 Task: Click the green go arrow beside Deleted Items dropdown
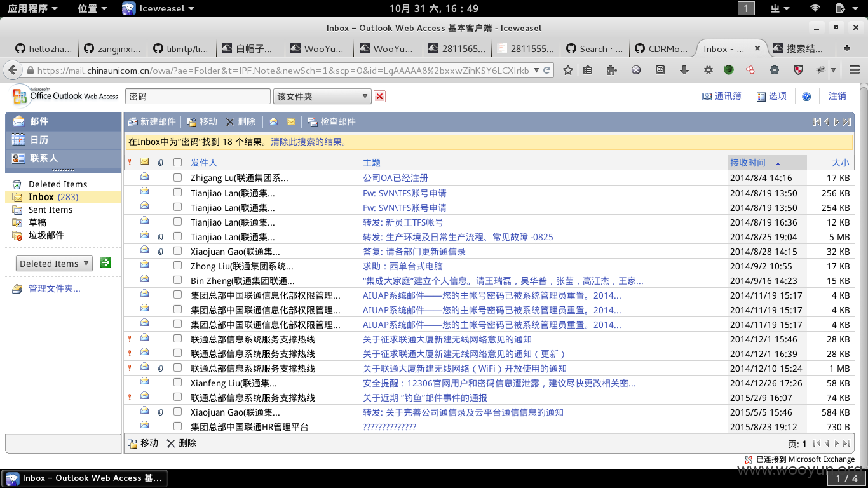click(105, 262)
